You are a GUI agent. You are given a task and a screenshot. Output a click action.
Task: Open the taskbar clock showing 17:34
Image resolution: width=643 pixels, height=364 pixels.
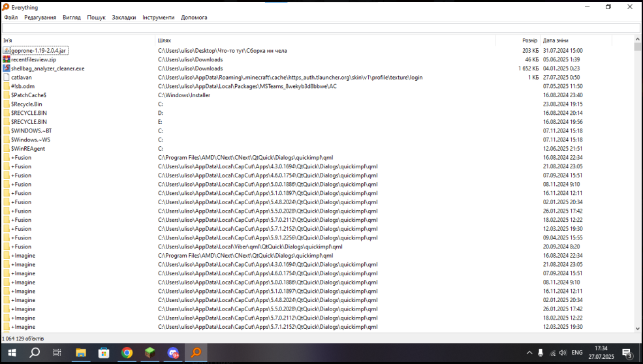[601, 352]
